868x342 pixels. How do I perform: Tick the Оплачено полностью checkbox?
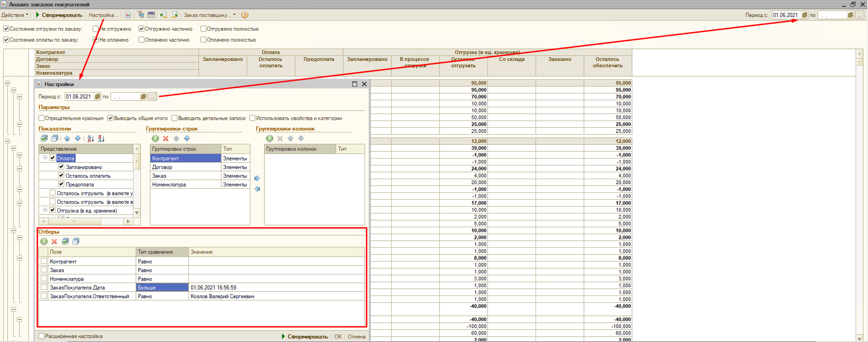(203, 40)
